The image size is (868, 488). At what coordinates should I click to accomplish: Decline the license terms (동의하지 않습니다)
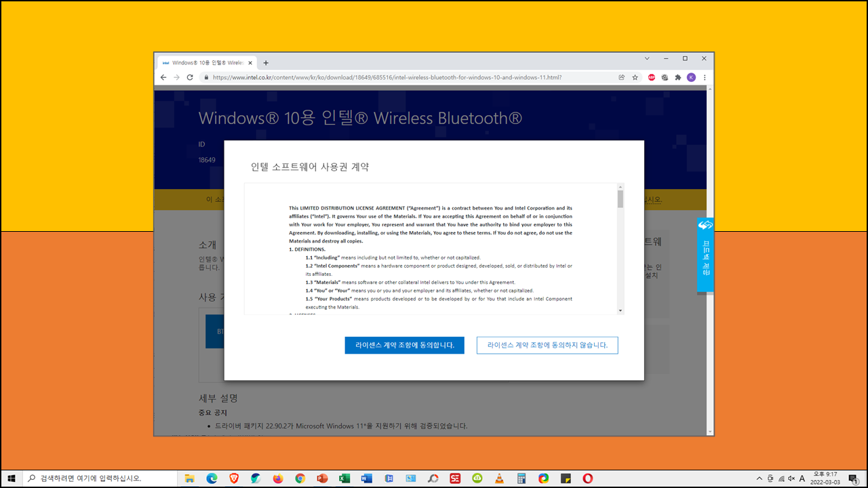(547, 345)
